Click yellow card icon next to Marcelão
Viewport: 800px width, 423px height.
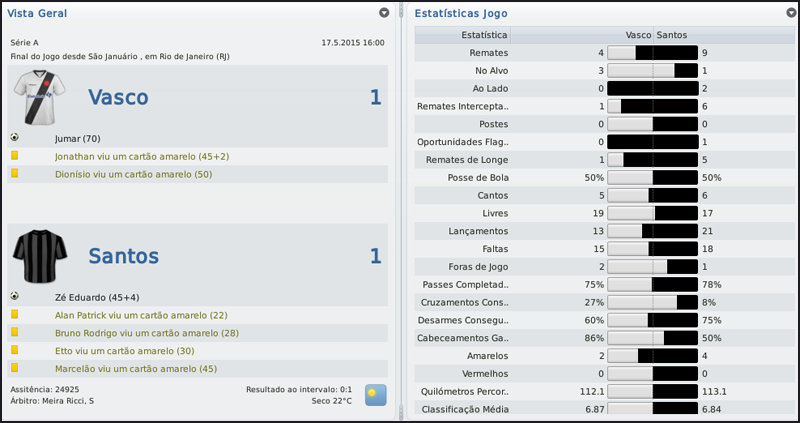[15, 369]
